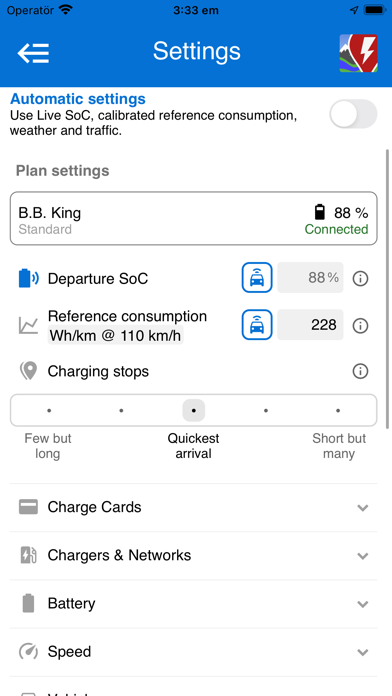Image resolution: width=392 pixels, height=696 pixels.
Task: Show info about Charging stops
Action: (360, 371)
